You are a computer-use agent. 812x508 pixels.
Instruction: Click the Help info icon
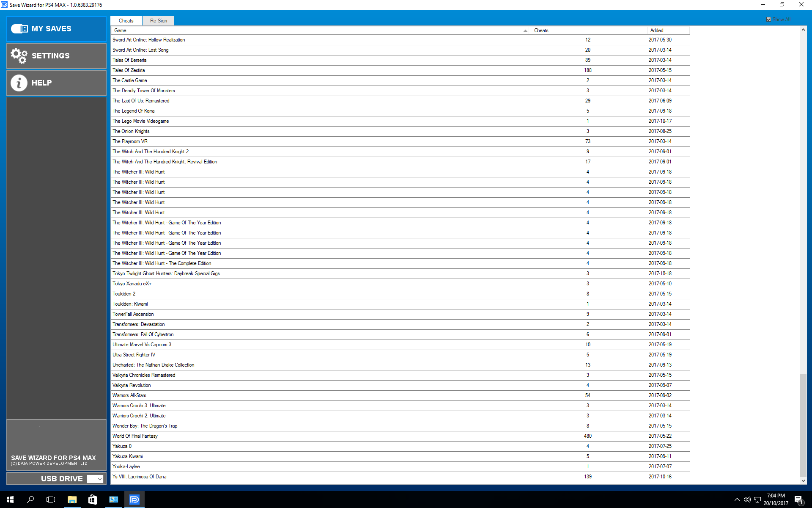[19, 83]
